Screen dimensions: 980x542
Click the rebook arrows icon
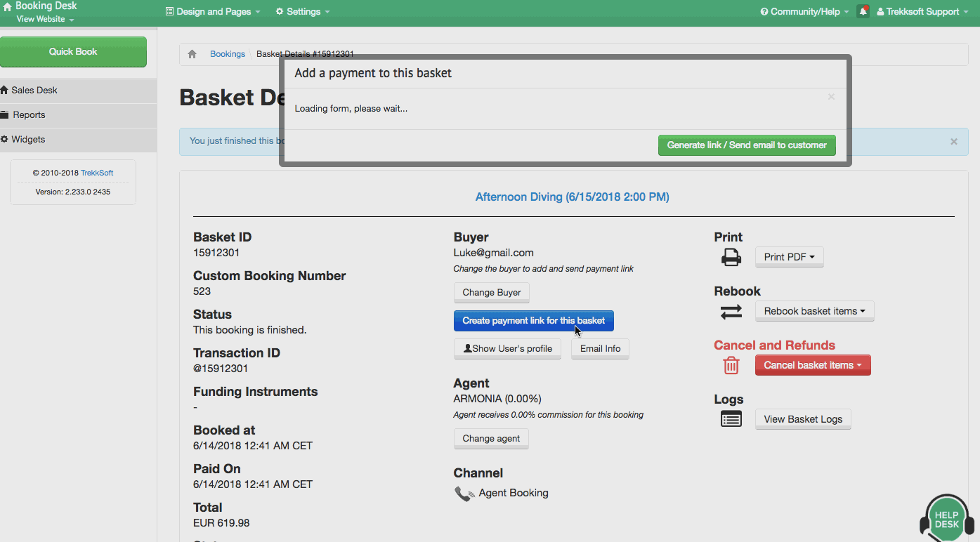point(731,312)
